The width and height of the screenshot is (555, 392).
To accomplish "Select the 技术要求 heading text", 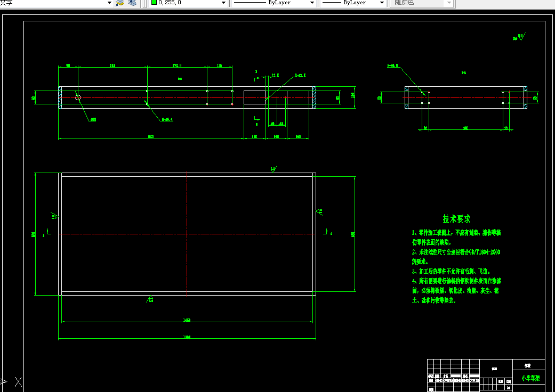I will (456, 219).
